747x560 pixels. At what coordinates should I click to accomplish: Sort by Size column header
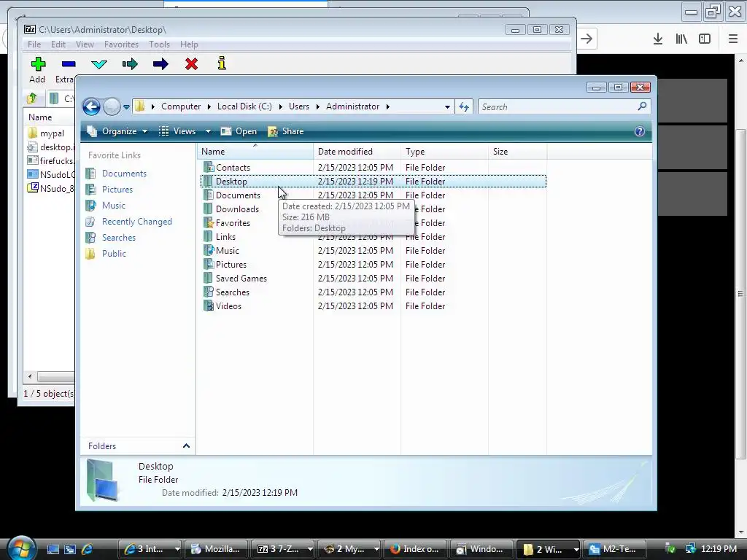(517, 152)
